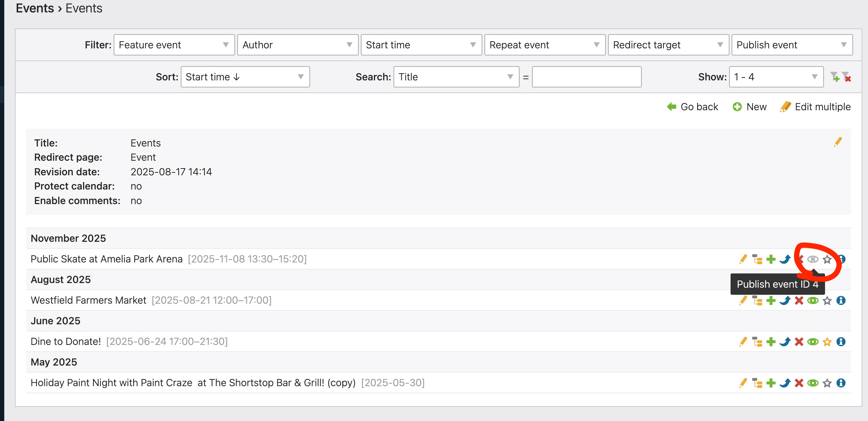868x421 pixels.
Task: Click the calendar settings pencil icon beside Title
Action: 838,142
